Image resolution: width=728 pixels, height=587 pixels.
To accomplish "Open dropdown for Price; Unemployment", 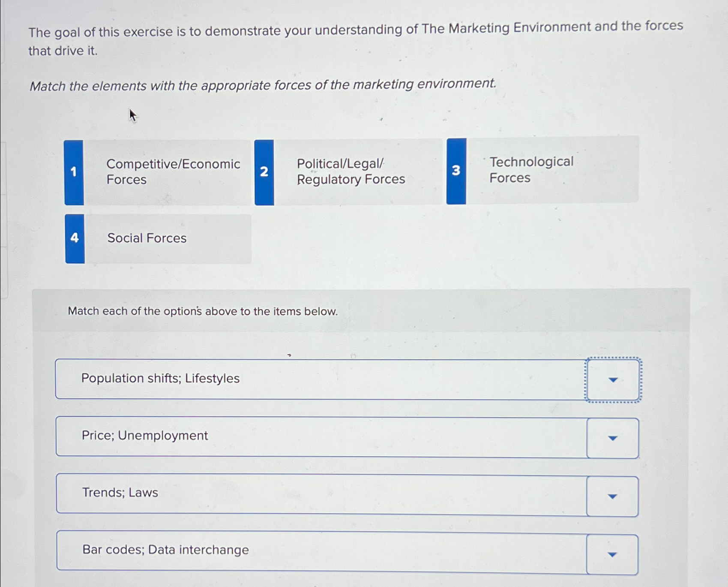I will 613,438.
